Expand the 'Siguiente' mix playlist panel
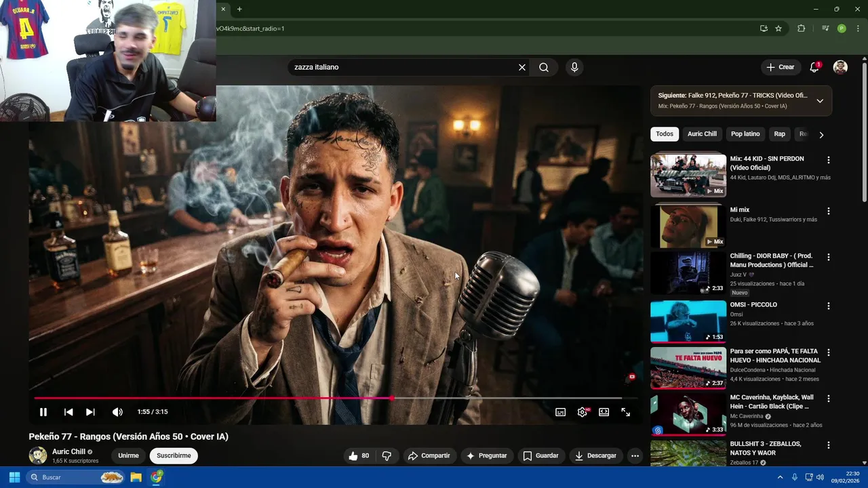Image resolution: width=868 pixels, height=488 pixels. coord(820,101)
